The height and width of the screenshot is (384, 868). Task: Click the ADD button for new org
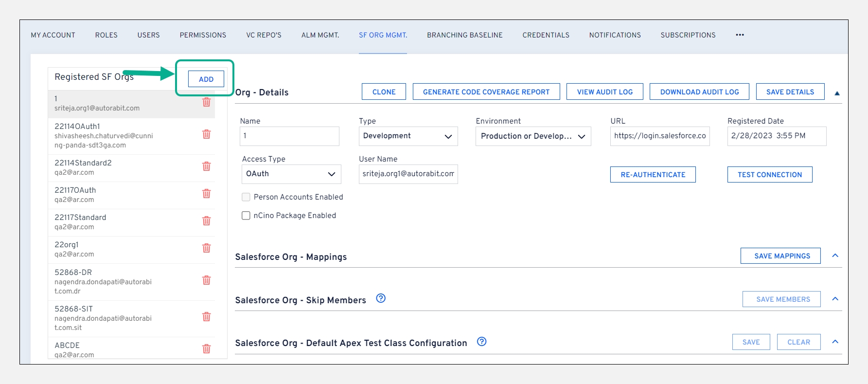pyautogui.click(x=206, y=79)
